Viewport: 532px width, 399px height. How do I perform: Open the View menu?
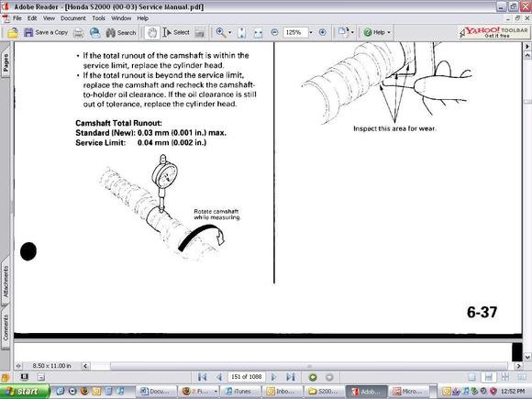click(49, 18)
